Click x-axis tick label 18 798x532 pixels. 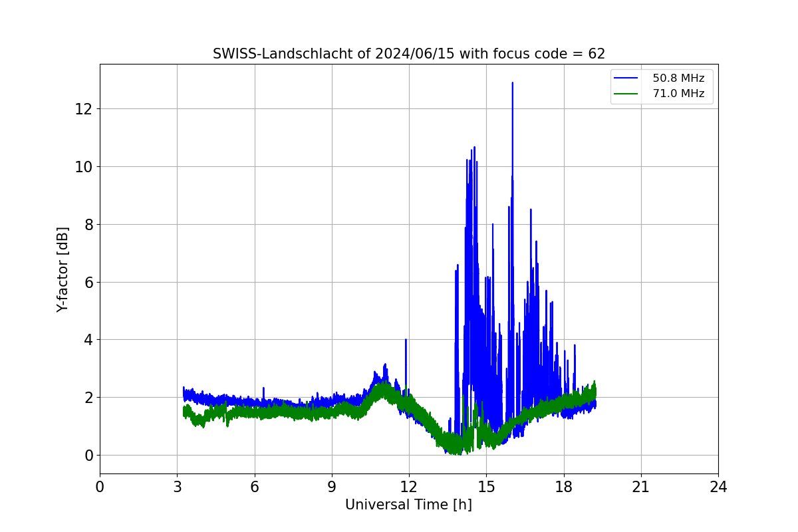click(563, 487)
